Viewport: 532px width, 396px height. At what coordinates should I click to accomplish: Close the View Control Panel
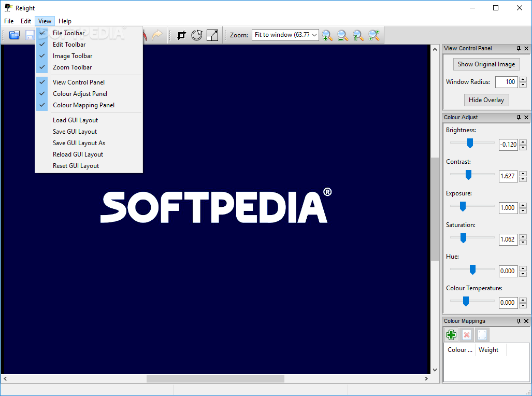point(526,49)
